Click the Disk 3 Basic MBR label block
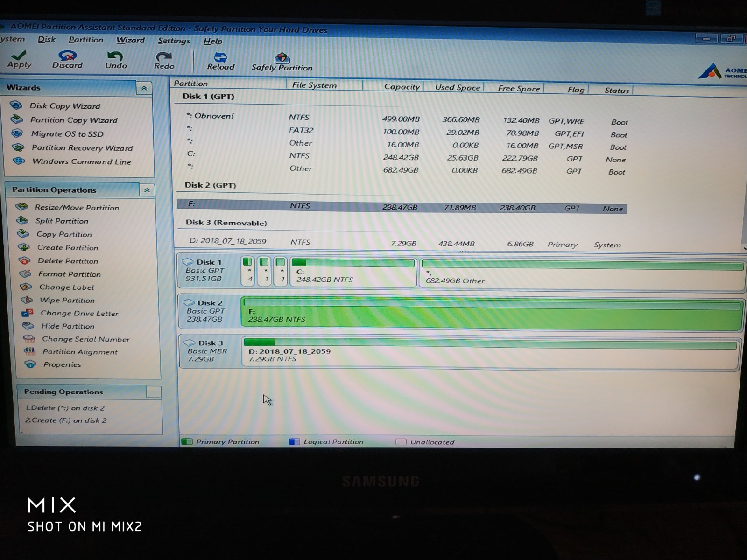The height and width of the screenshot is (560, 747). click(210, 351)
